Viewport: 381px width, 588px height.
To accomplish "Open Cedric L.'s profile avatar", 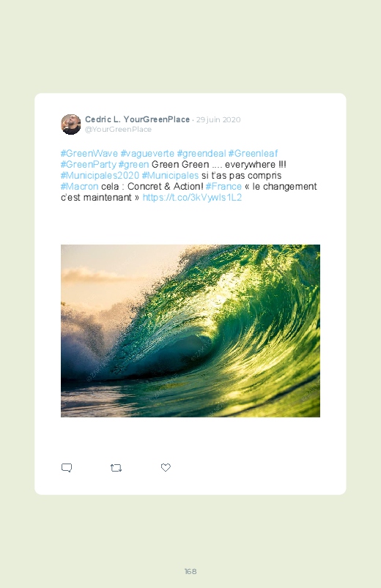I will (x=71, y=124).
